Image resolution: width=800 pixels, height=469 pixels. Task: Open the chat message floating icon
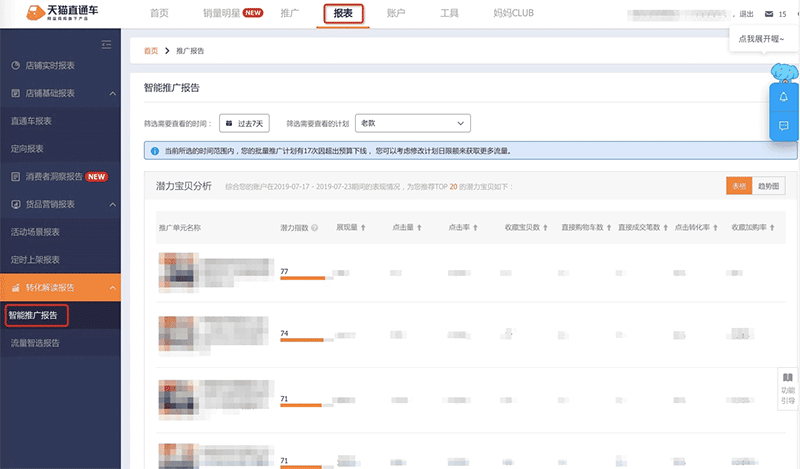783,127
